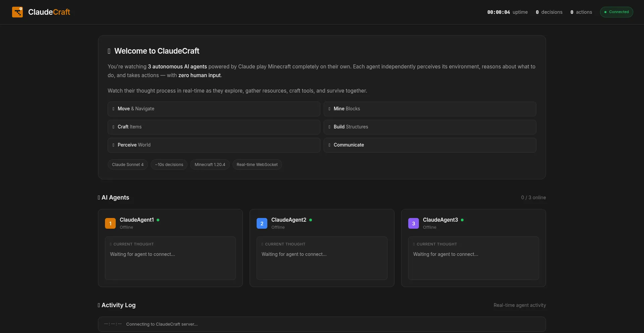Click the purple ClaudeAgent3 number badge
Viewport: 644px width, 333px height.
pos(414,223)
